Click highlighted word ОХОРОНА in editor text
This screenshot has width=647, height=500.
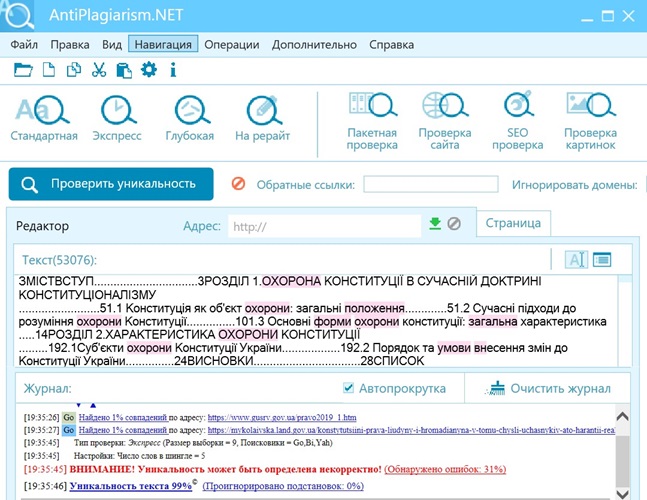pos(291,281)
